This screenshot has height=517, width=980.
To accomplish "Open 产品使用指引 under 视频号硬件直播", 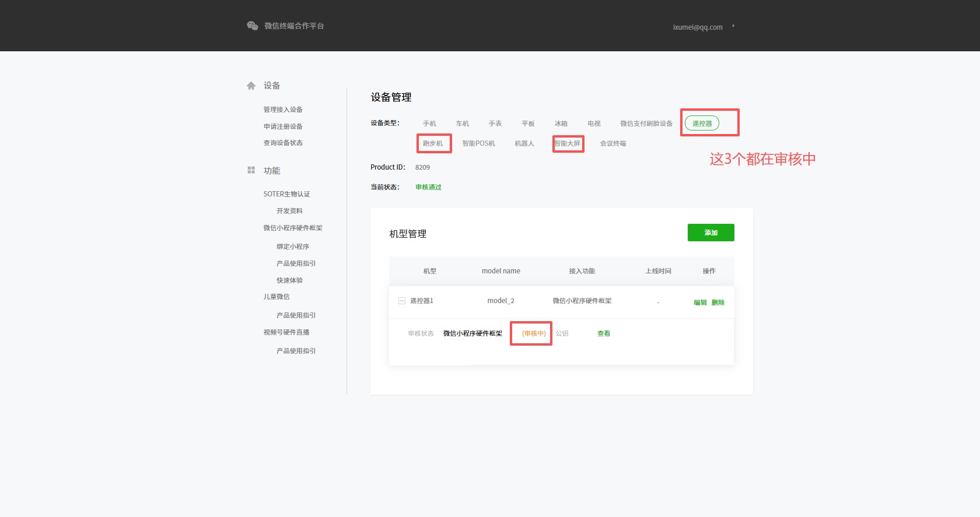I will coord(296,351).
